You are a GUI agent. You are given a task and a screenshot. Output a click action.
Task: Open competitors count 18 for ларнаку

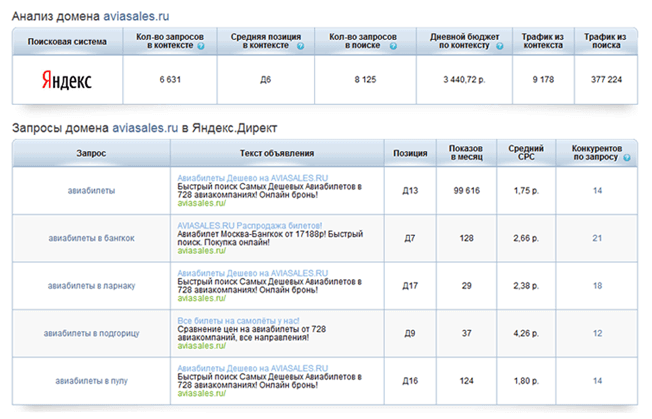(x=597, y=286)
